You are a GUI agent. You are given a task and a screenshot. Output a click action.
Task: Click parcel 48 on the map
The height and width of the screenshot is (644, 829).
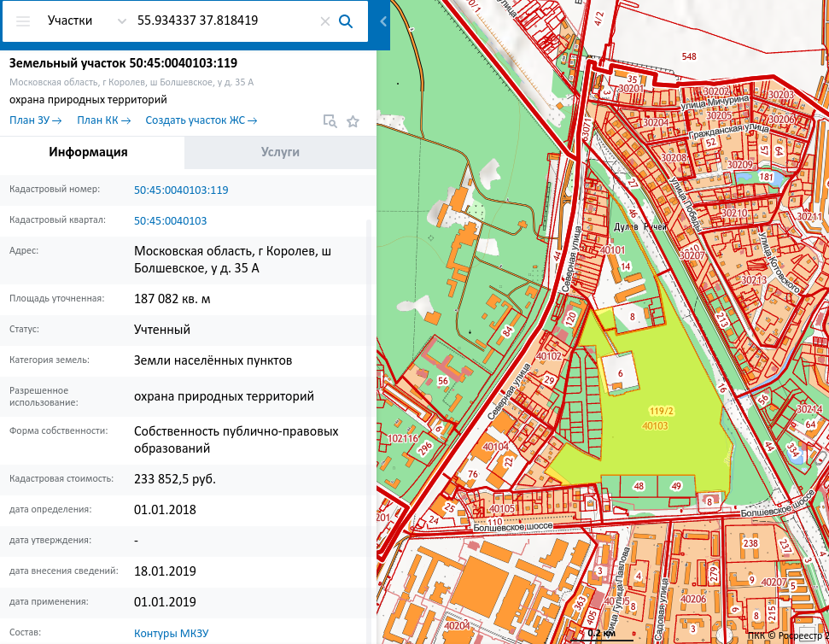(638, 486)
